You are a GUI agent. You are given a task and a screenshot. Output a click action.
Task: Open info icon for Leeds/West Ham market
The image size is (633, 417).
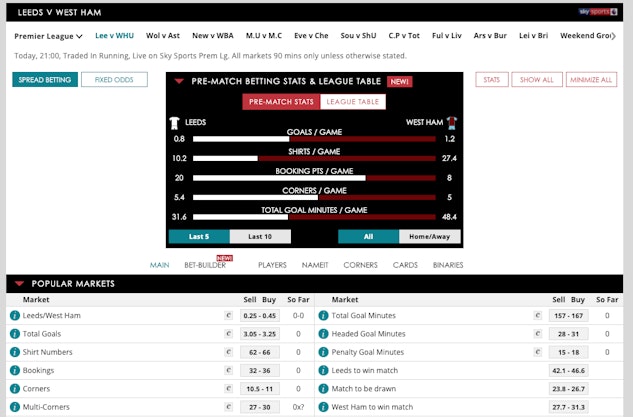click(x=15, y=316)
